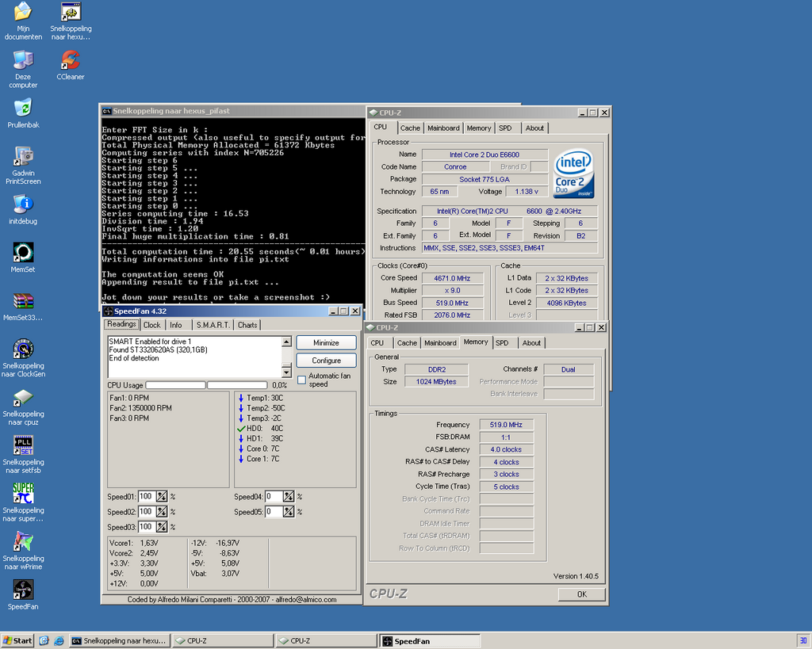Launch Internet Explorer from the quick launch bar
This screenshot has width=812, height=649.
tap(59, 641)
